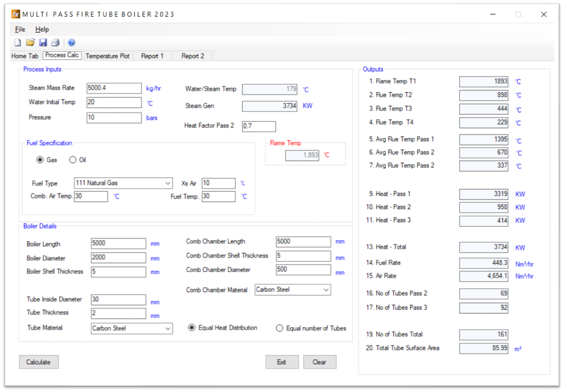Click the Flame Temp 1,893 box

coord(302,155)
